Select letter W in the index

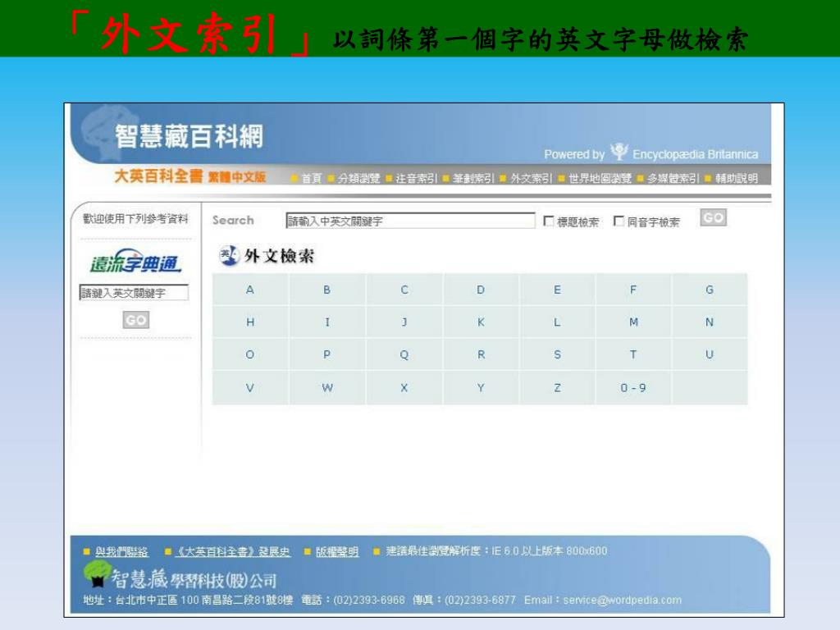pos(326,388)
